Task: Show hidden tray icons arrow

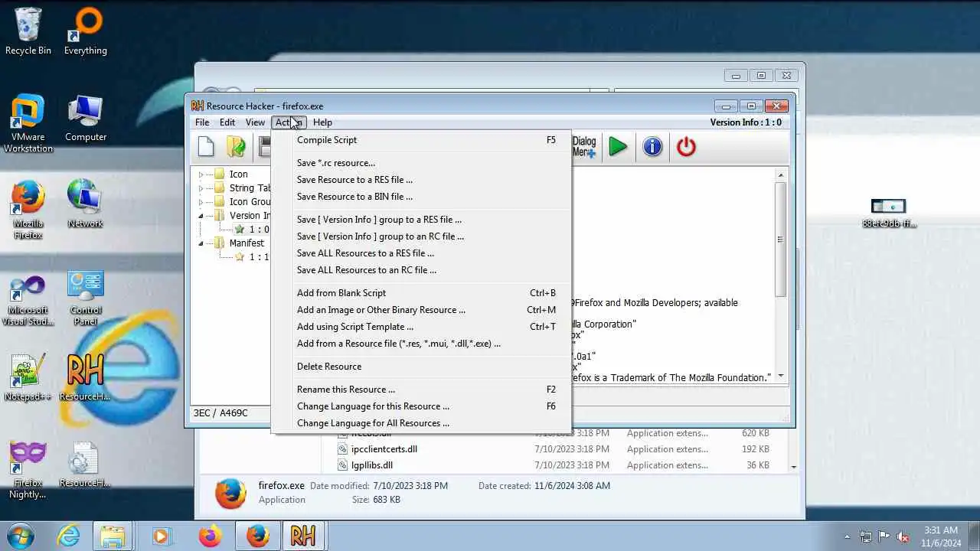Action: tap(847, 536)
